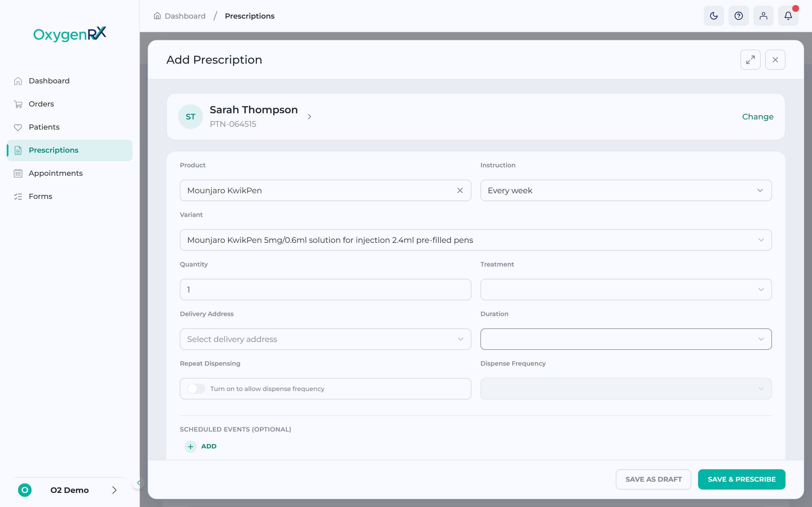This screenshot has height=507, width=812.
Task: Enable the Repeat Dispensing toggle
Action: click(x=196, y=389)
